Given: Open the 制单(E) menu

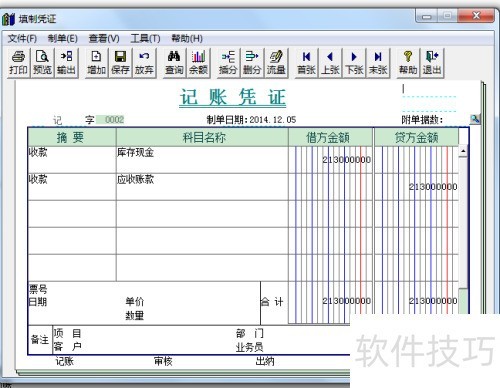Looking at the screenshot, I should click(63, 39).
